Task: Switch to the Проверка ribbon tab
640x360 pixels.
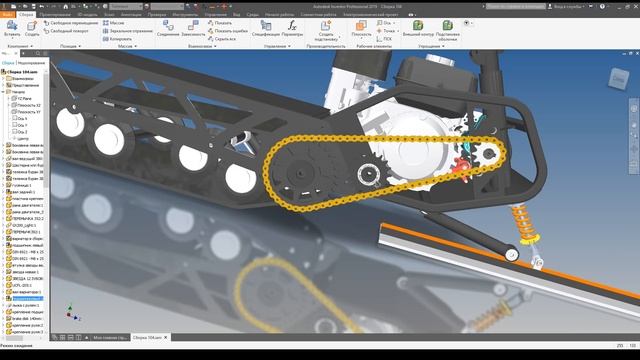Action: point(157,14)
